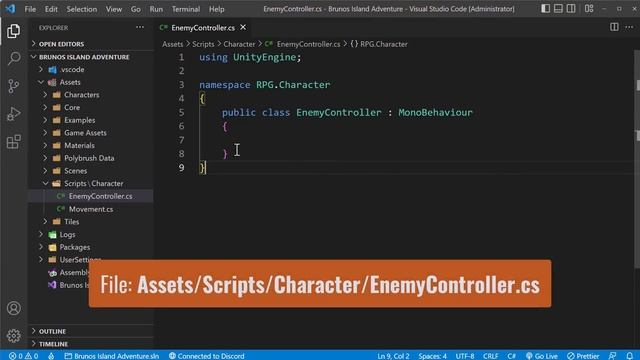Select the EnemyController.cs editor tab

point(203,27)
